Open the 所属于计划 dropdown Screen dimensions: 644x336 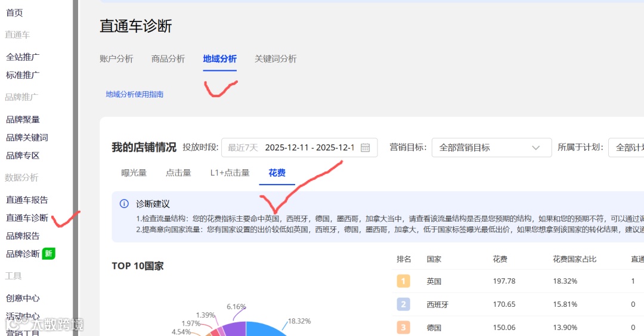[x=626, y=148]
